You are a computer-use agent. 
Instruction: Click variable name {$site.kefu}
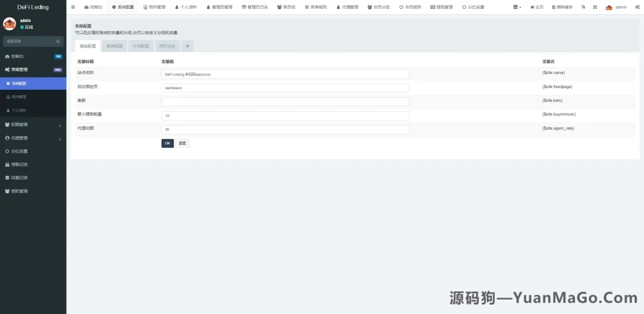tap(552, 100)
